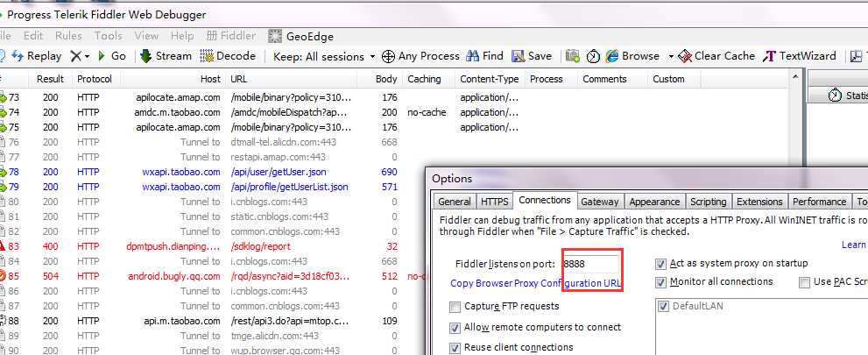Image resolution: width=868 pixels, height=355 pixels.
Task: Select the Connections options tab
Action: (x=545, y=200)
